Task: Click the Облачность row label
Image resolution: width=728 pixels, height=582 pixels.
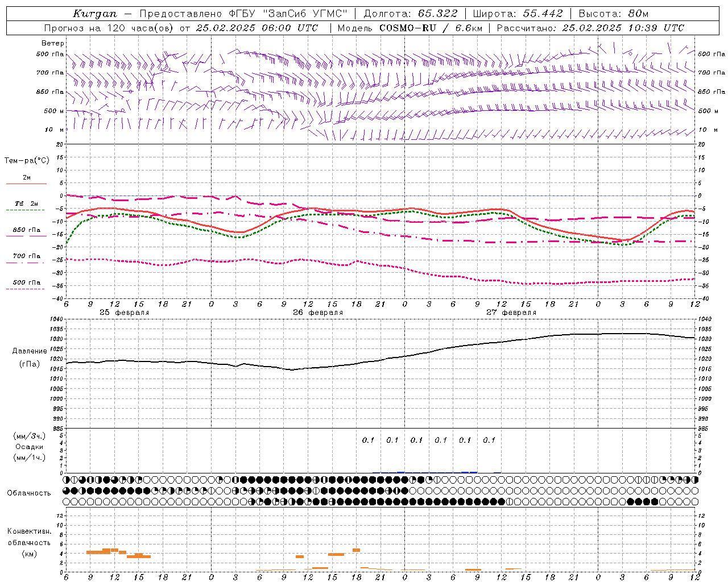Action: coord(29,493)
